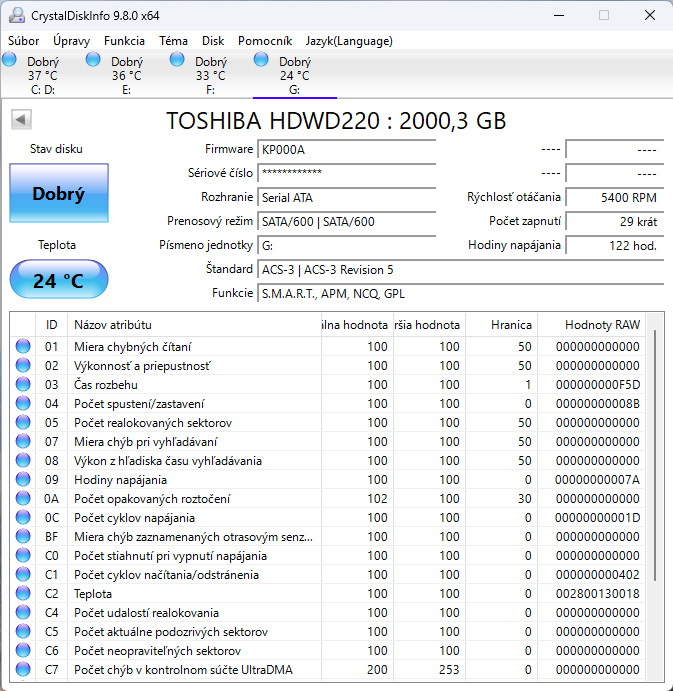Click the Firmware KP000A field
The width and height of the screenshot is (673, 691).
click(346, 149)
